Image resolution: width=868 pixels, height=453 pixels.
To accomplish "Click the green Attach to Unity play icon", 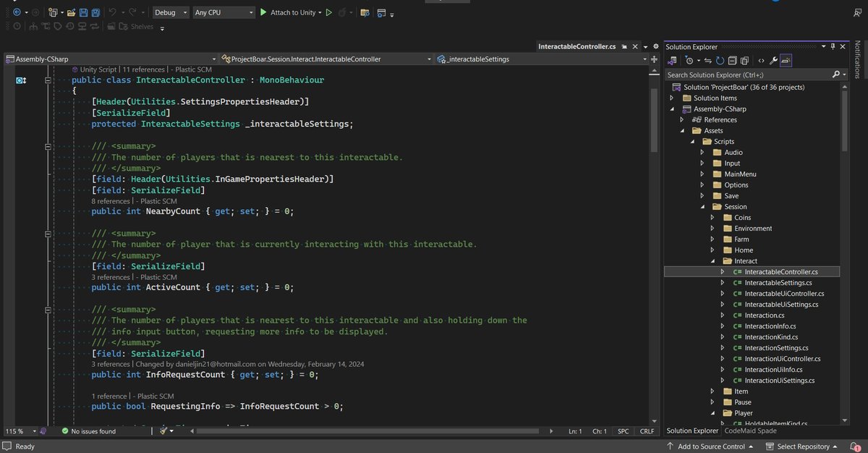I will tap(263, 12).
